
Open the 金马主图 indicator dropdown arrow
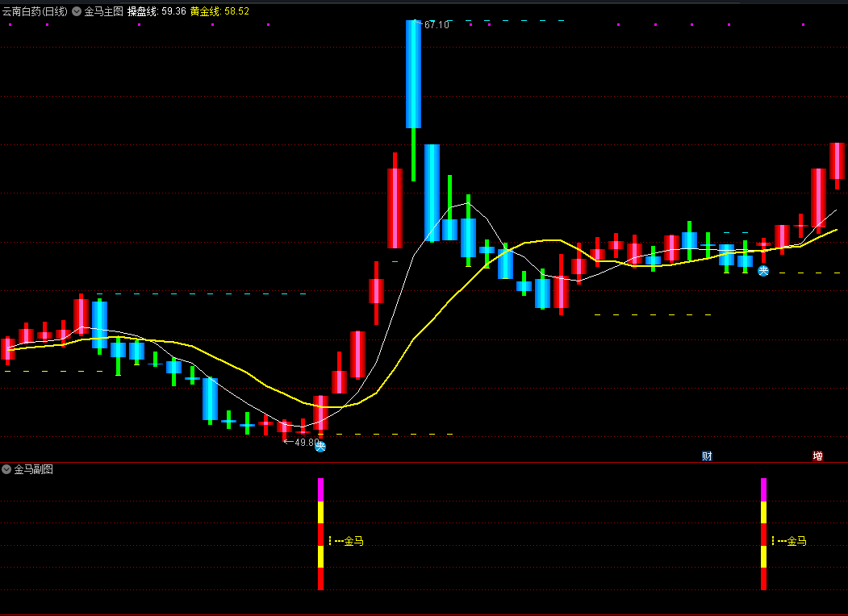click(x=77, y=12)
